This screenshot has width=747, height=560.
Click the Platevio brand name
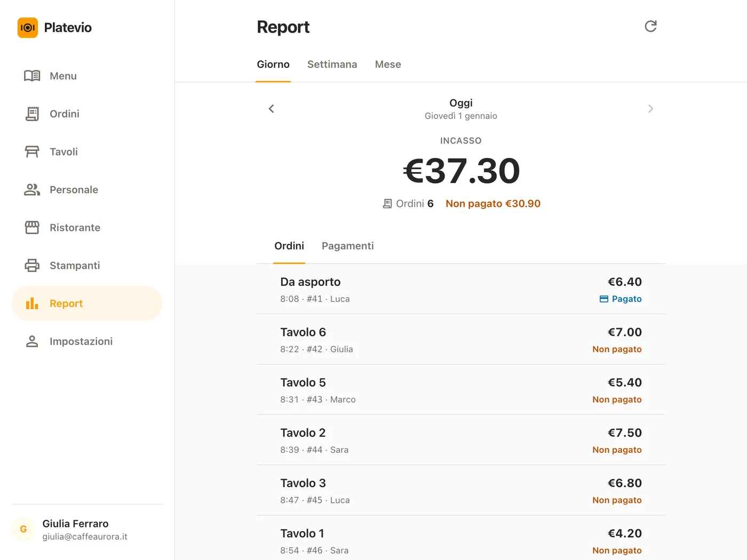[x=68, y=28]
